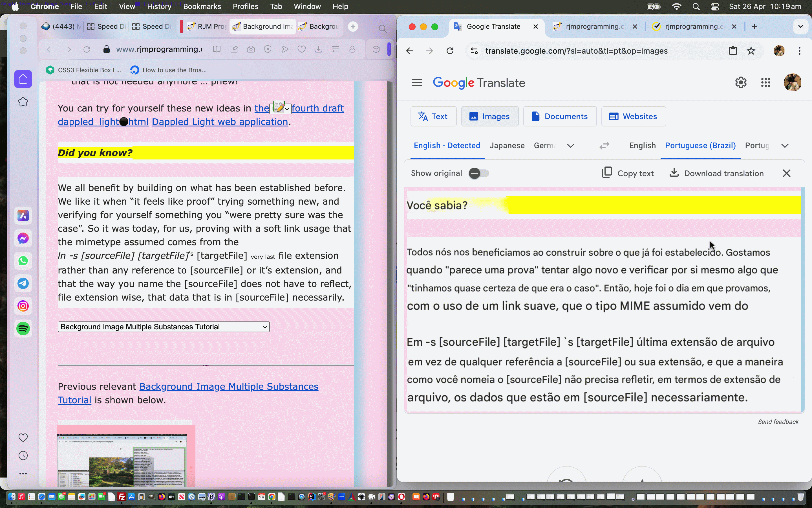The height and width of the screenshot is (508, 812).
Task: Switch to Background Ima Opera tab
Action: click(x=263, y=27)
